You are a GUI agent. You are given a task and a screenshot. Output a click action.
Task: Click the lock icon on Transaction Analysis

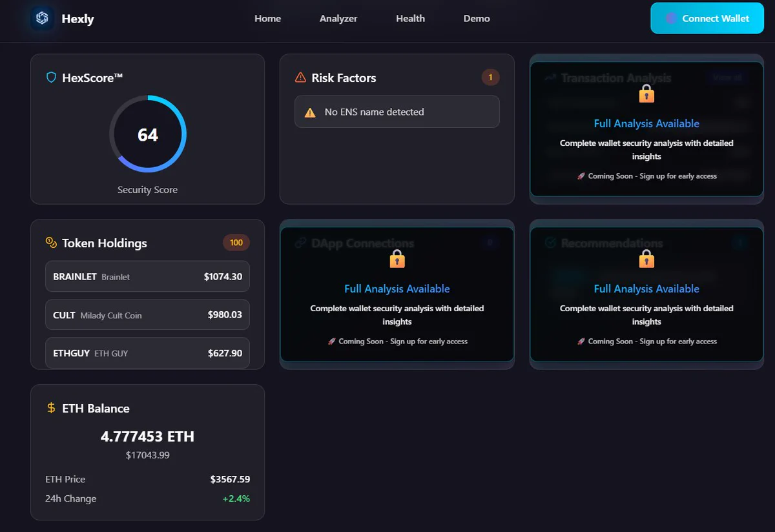pos(646,94)
